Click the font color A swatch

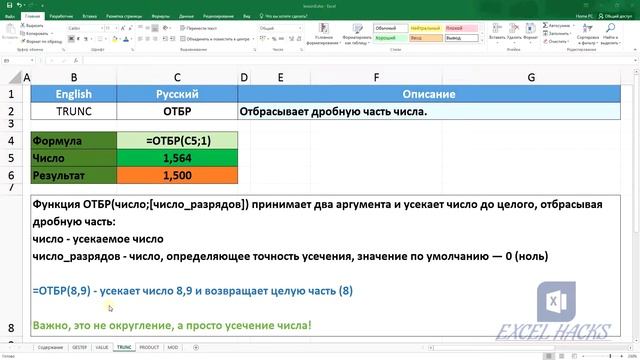(126, 39)
